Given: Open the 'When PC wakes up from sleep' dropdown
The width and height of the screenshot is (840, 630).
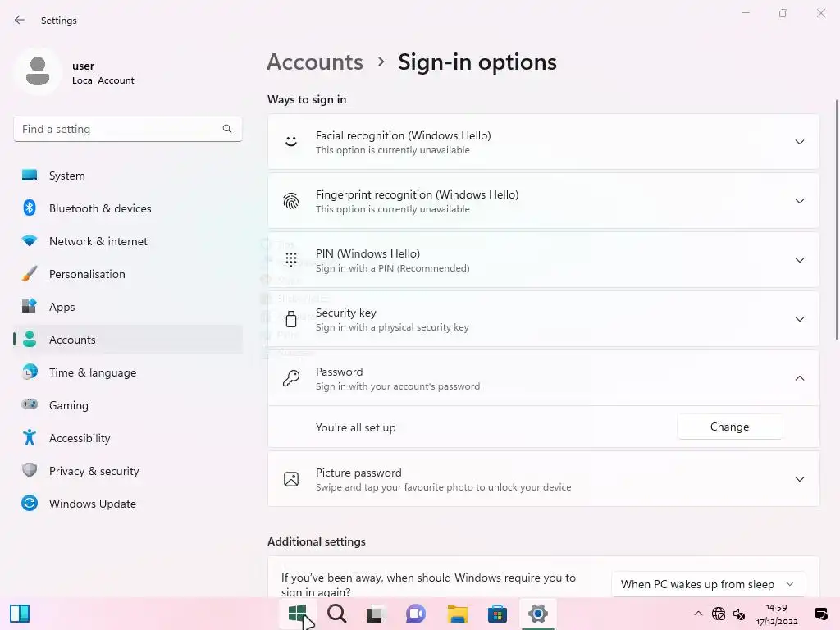Looking at the screenshot, I should coord(708,584).
